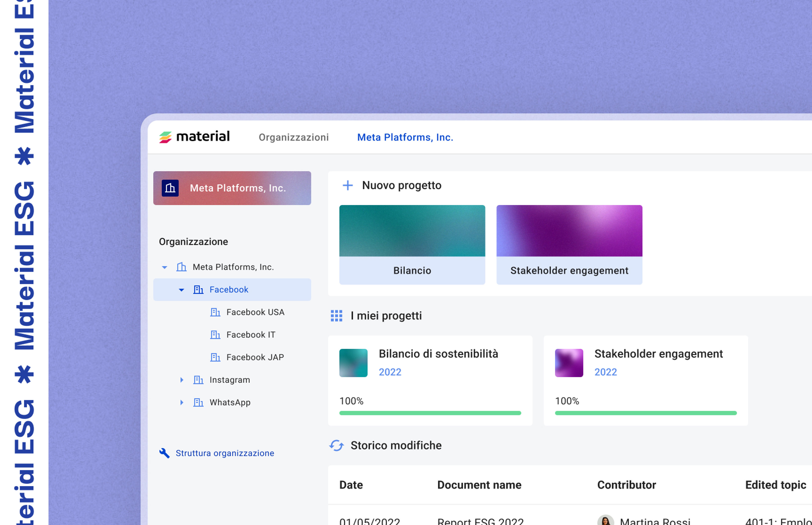Open the Struttura organizzazione link
The width and height of the screenshot is (812, 525).
225,453
